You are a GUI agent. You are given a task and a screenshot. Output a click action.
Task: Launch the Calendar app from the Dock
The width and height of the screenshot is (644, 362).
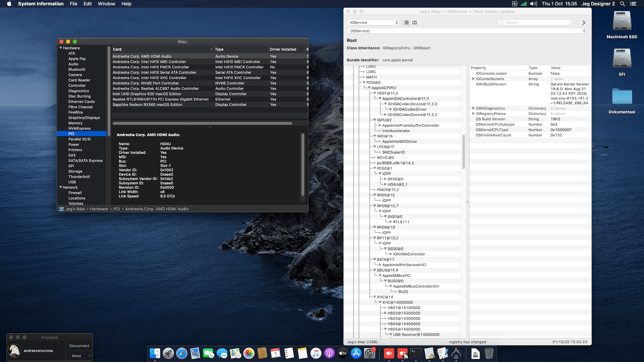point(276,354)
